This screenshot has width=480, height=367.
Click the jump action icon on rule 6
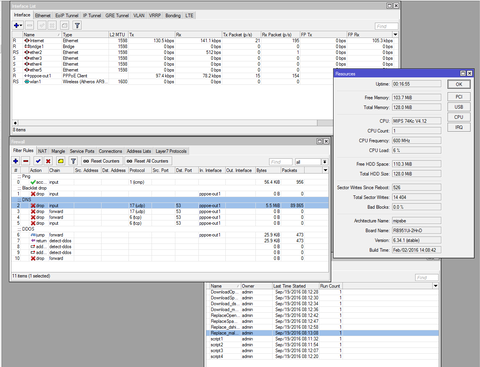[x=33, y=235]
